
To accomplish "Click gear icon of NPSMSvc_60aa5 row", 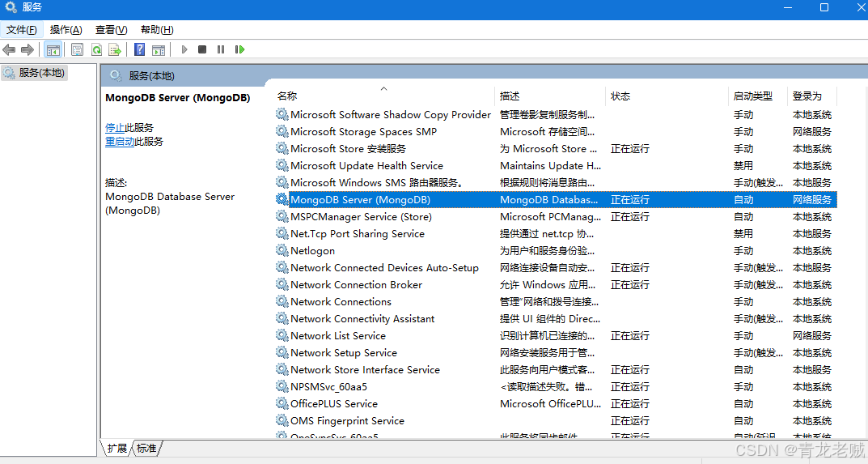I will point(282,387).
